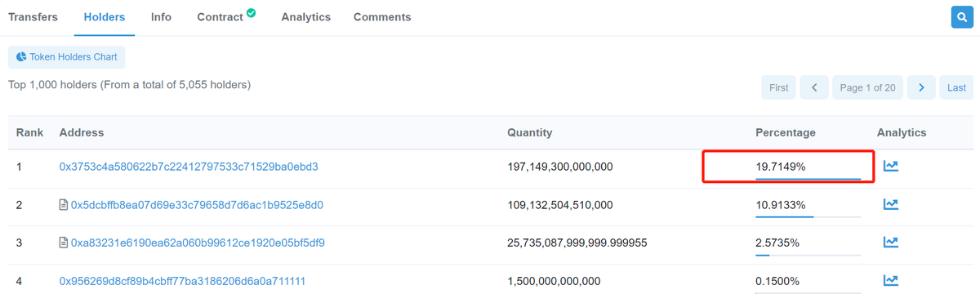Click the Rank column header
The image size is (980, 294).
coord(29,132)
